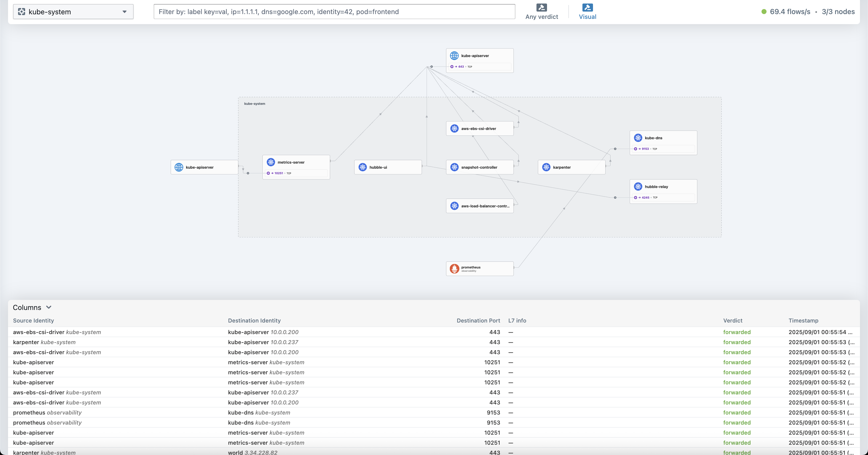Screen dimensions: 868x455
Task: Select world 3.34.228.82 destination cell
Action: tap(252, 452)
